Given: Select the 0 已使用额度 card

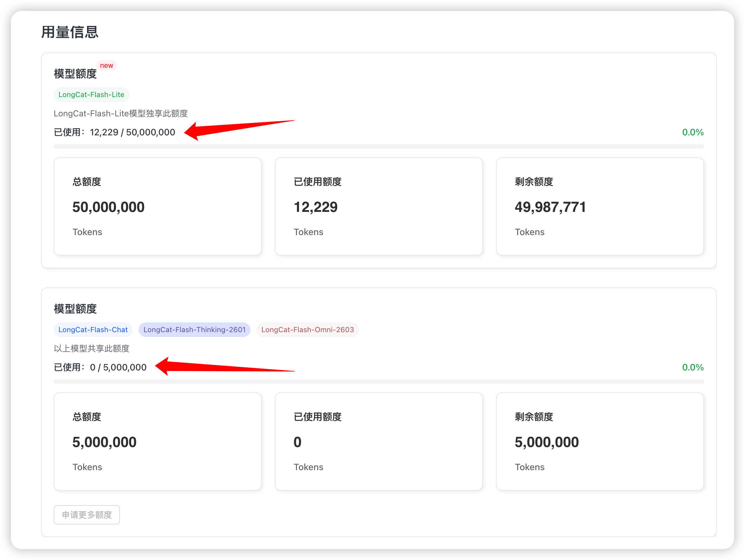Looking at the screenshot, I should point(379,442).
